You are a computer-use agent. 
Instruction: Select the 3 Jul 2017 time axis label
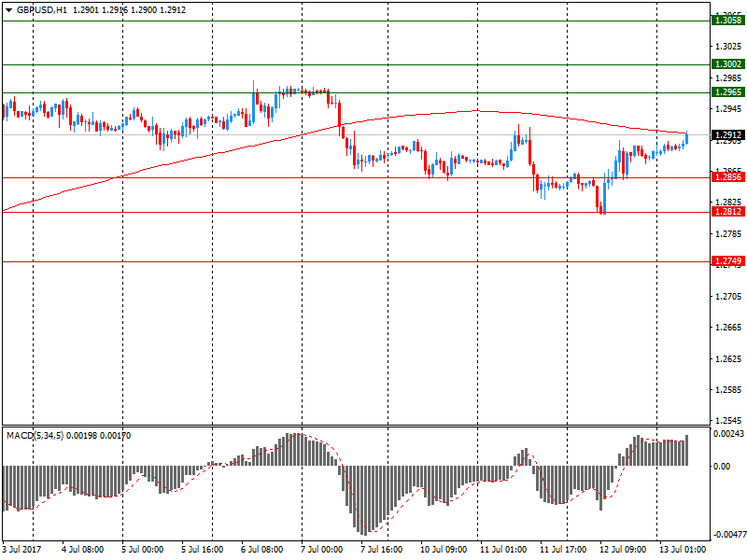[x=21, y=550]
